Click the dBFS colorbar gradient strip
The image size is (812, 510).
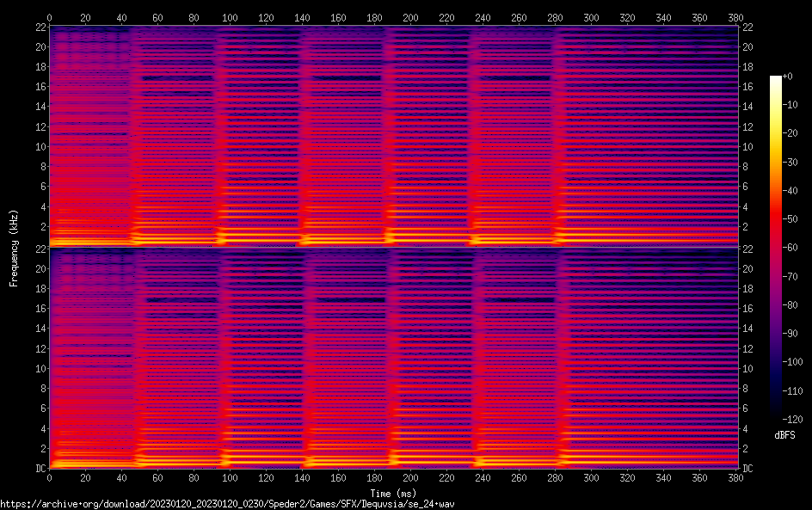776,248
